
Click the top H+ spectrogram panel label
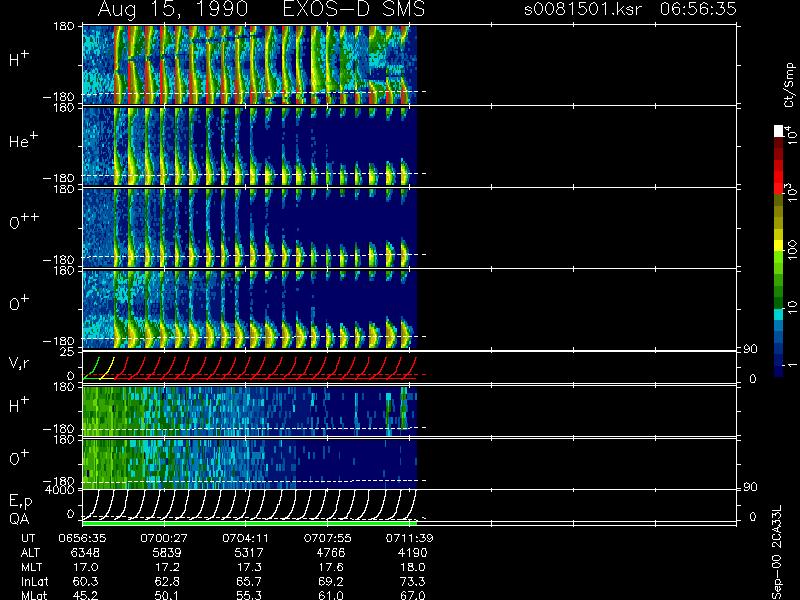(19, 59)
